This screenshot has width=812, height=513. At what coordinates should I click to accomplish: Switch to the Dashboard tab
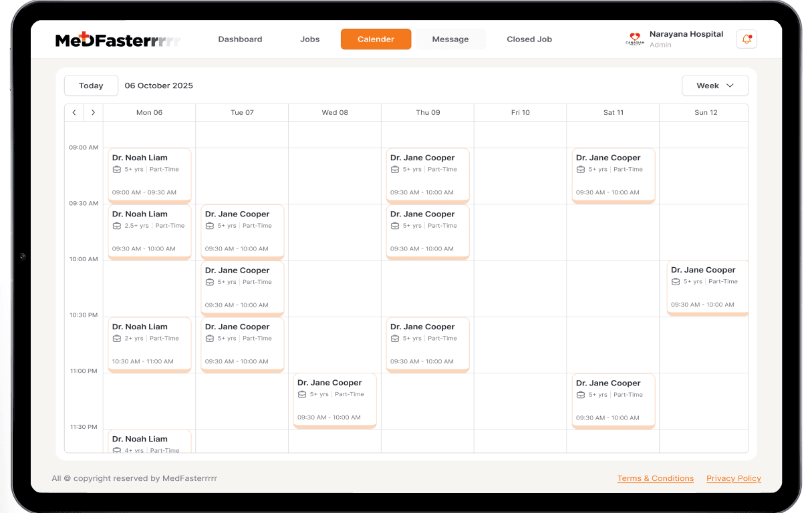[x=240, y=39]
